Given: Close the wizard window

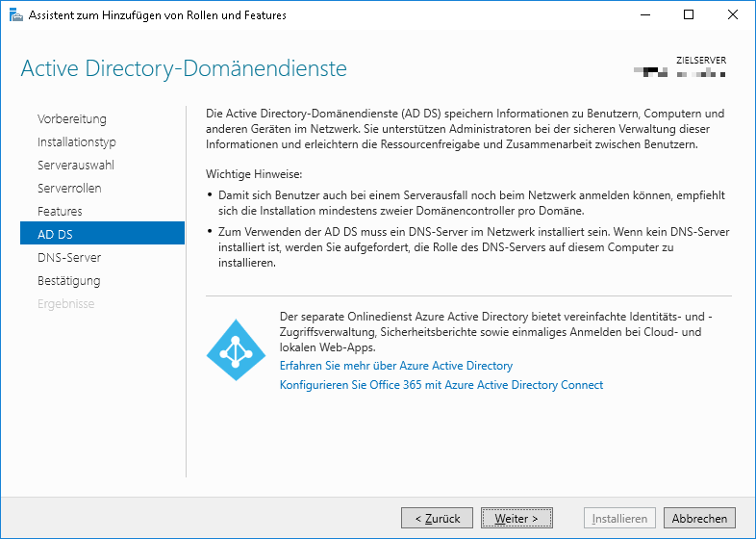Looking at the screenshot, I should 733,14.
